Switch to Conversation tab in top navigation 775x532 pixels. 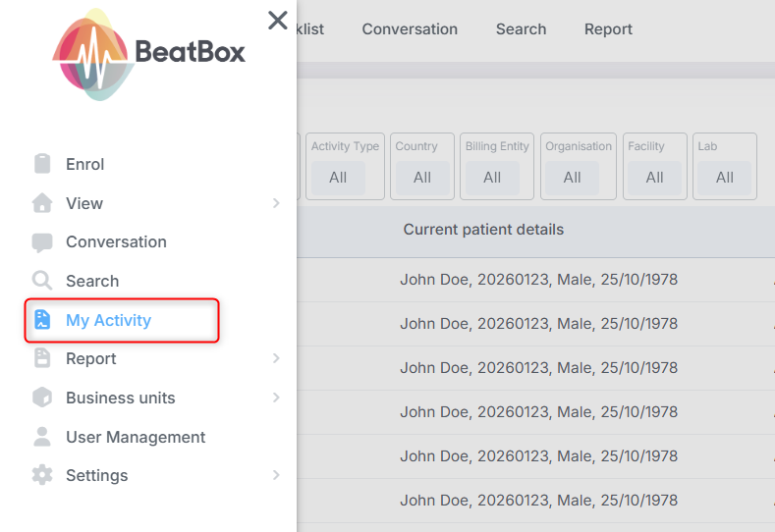click(x=410, y=29)
